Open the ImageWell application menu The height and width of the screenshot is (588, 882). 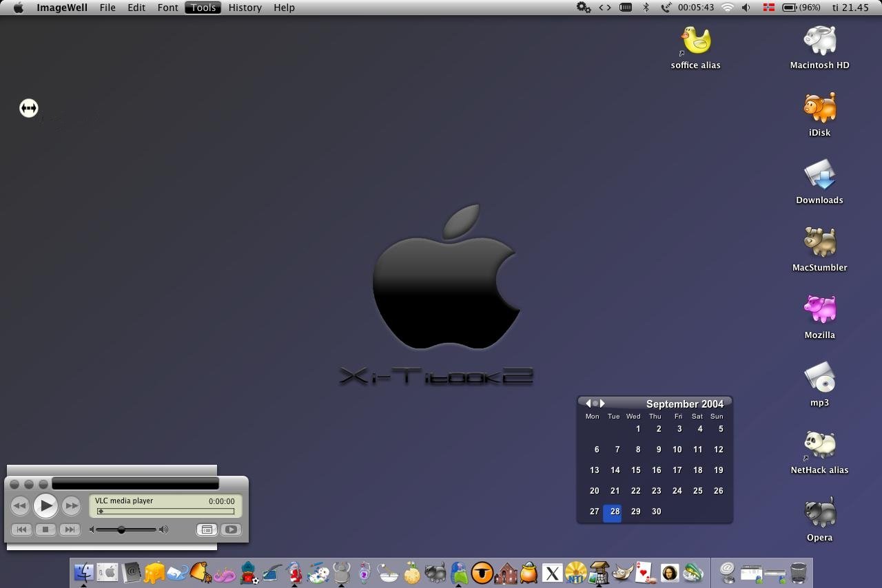point(62,8)
